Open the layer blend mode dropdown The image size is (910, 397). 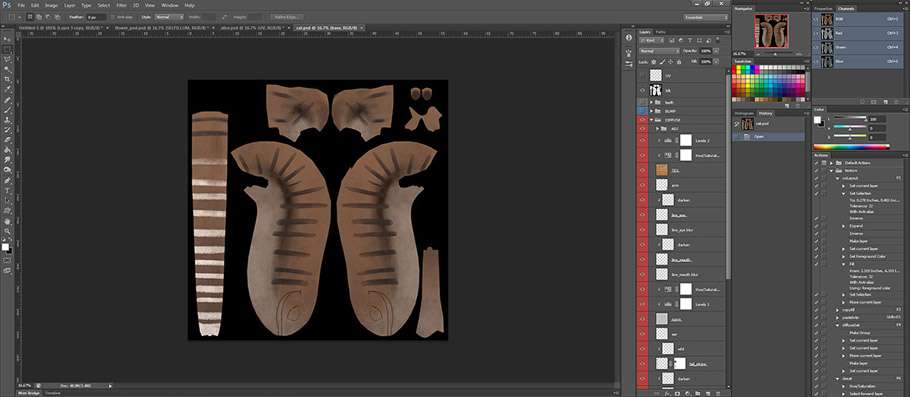click(659, 51)
